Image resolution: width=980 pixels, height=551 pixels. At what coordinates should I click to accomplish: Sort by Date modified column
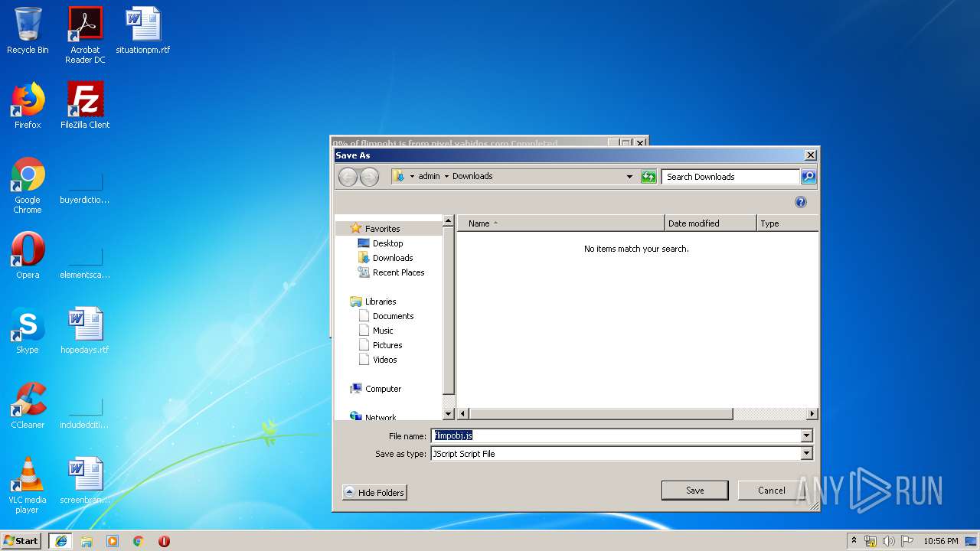[x=710, y=223]
